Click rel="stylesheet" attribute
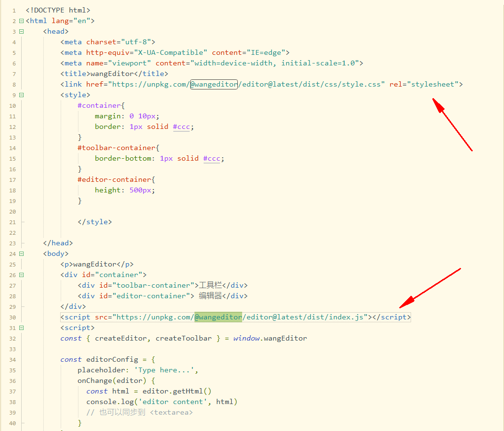Image resolution: width=504 pixels, height=431 pixels. [424, 85]
